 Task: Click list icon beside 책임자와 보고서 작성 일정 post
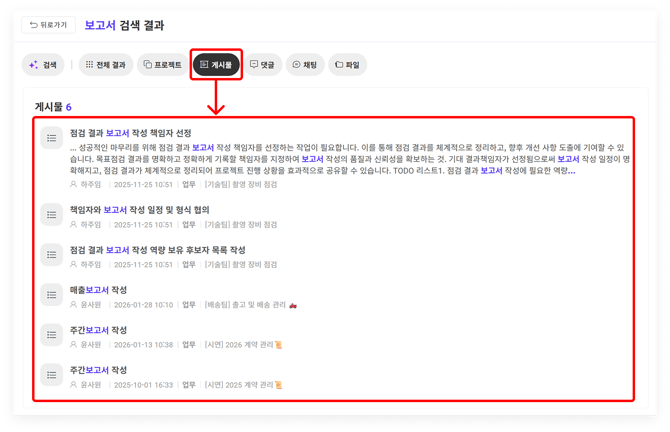point(51,217)
